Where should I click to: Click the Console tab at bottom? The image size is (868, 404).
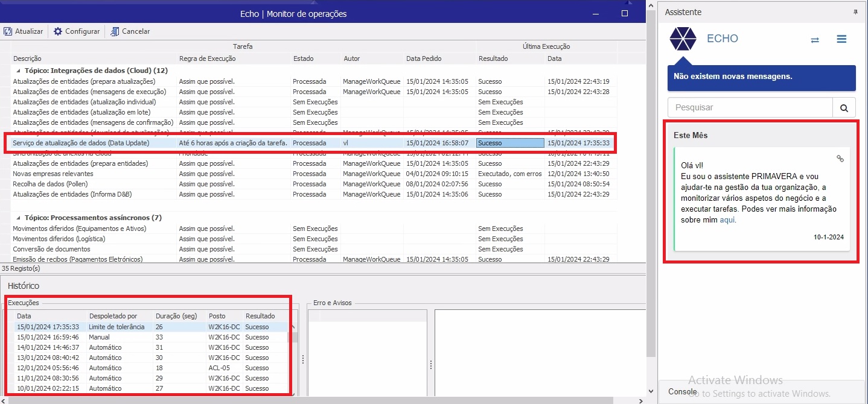(682, 391)
